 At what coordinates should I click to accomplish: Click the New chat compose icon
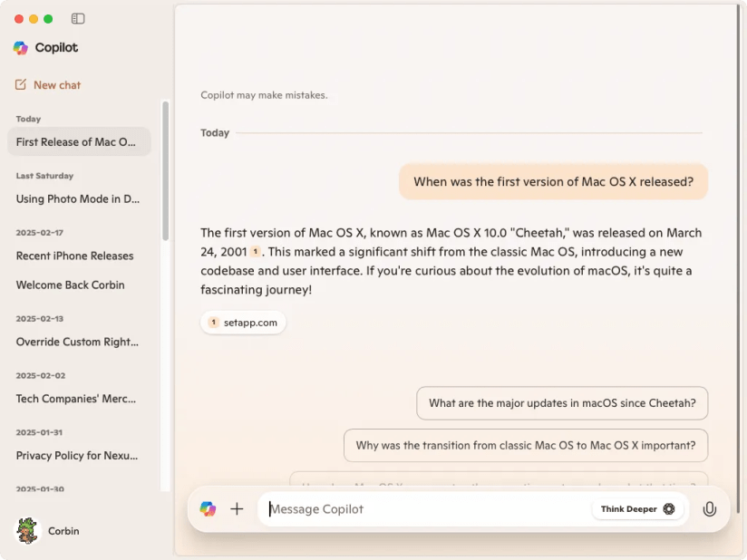tap(21, 85)
